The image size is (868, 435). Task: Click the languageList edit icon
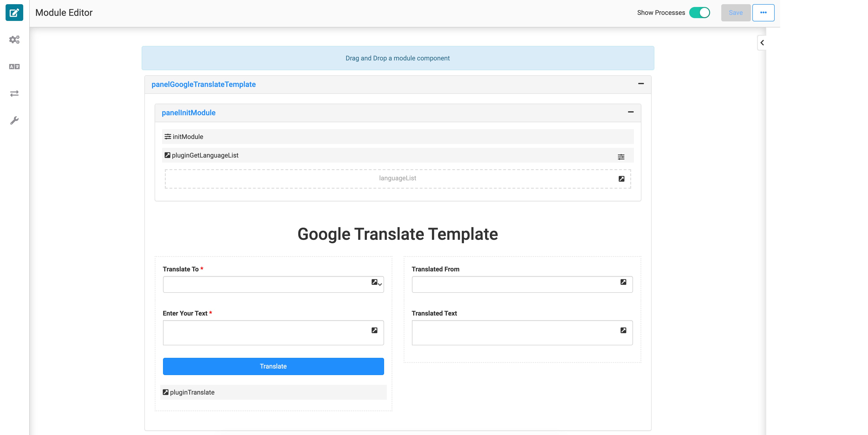(621, 179)
